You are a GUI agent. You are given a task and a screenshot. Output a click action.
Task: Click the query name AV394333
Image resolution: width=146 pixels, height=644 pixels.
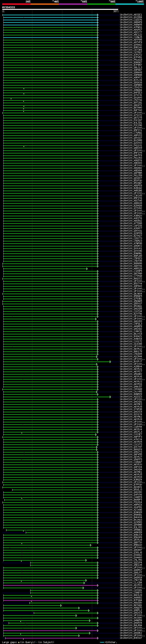(8, 8)
